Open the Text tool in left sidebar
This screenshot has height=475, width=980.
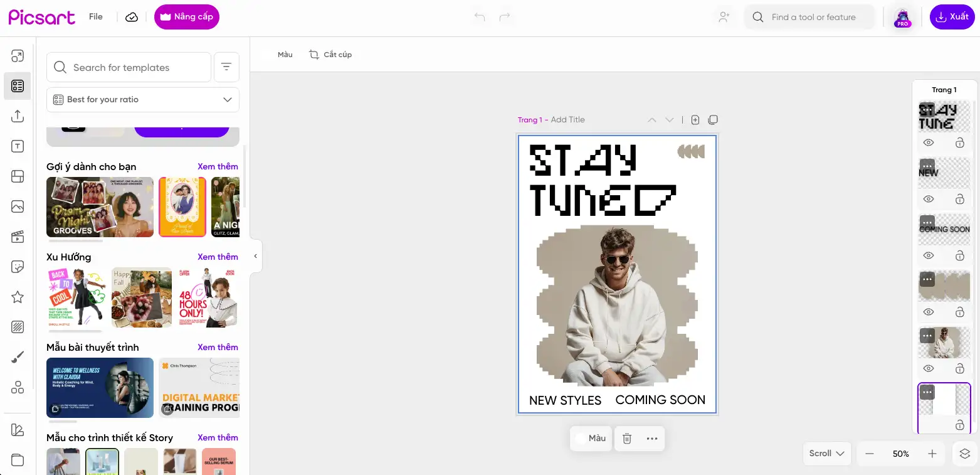[18, 146]
